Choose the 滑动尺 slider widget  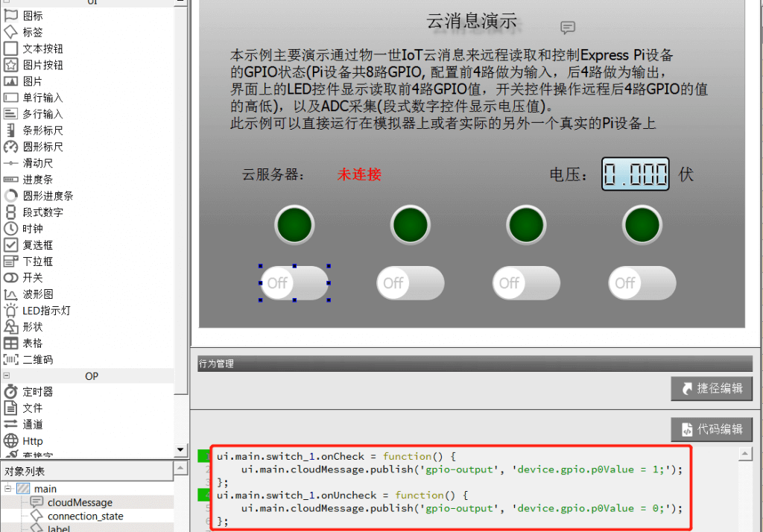pyautogui.click(x=28, y=163)
